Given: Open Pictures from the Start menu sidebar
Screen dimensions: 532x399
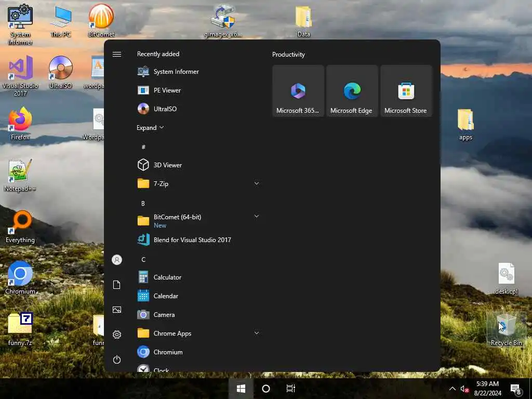Looking at the screenshot, I should (117, 310).
